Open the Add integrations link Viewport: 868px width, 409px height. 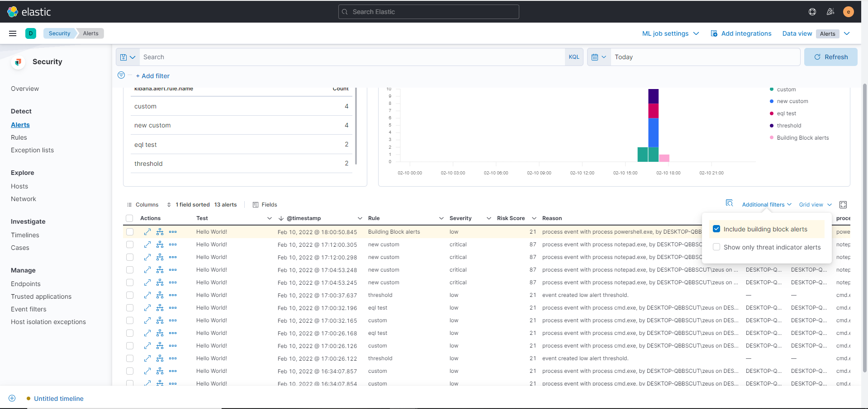[745, 33]
